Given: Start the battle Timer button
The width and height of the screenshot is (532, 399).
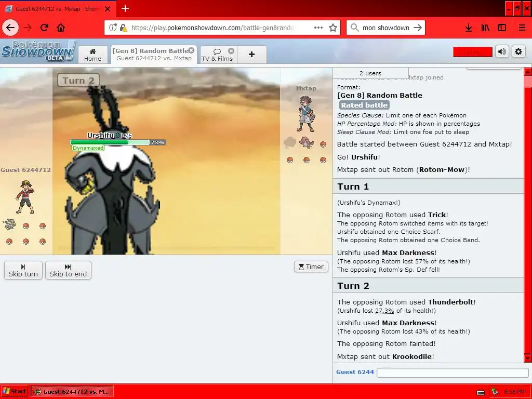Looking at the screenshot, I should (x=311, y=267).
